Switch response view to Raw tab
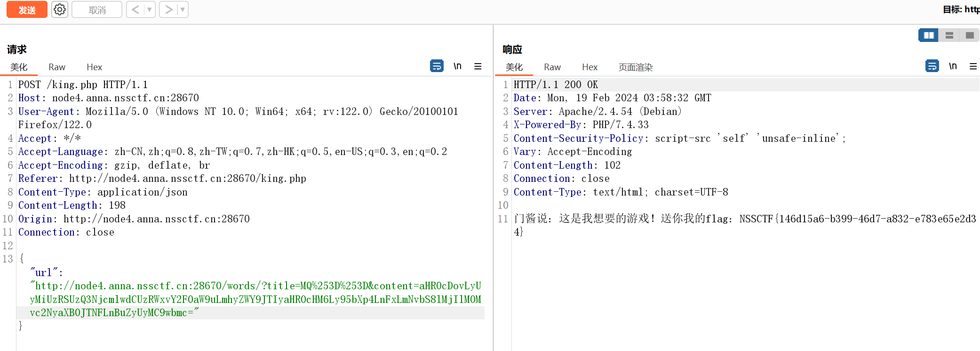980x351 pixels. (x=552, y=67)
